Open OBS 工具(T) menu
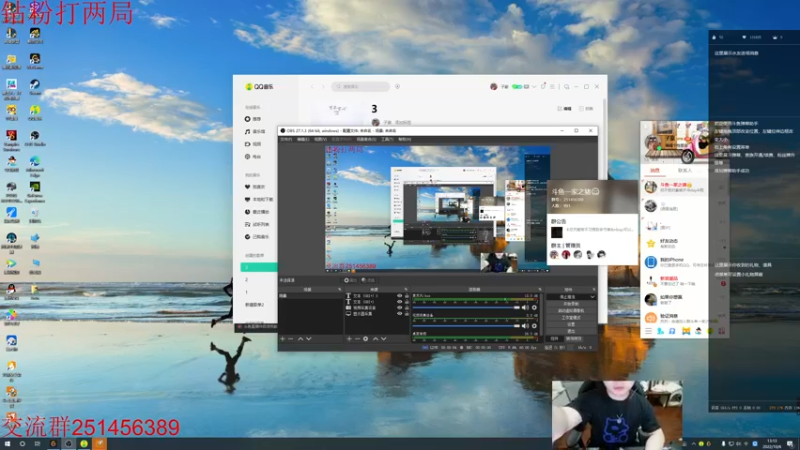Image resolution: width=800 pixels, height=450 pixels. (x=387, y=139)
